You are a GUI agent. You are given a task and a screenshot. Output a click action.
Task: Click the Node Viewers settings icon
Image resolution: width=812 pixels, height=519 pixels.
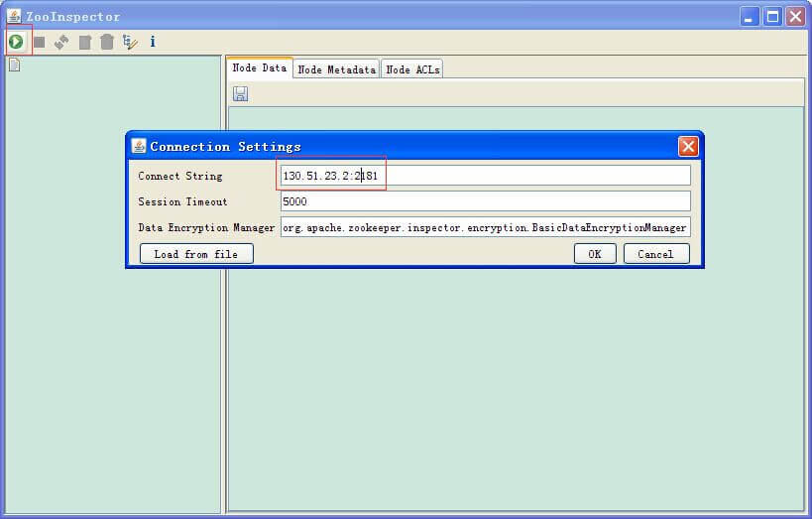130,42
